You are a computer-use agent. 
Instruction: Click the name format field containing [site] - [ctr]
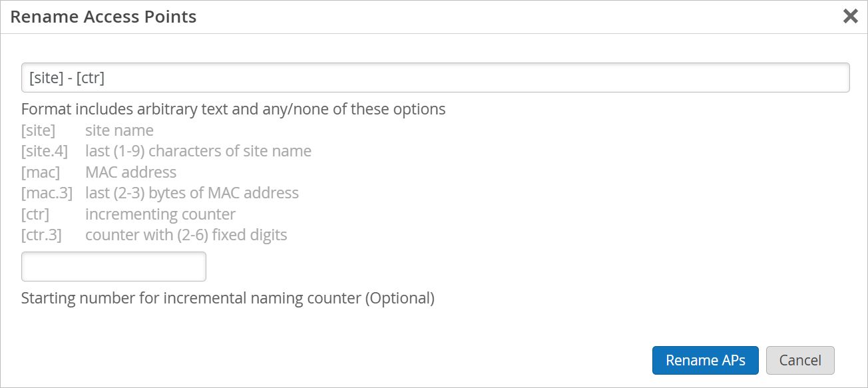(x=435, y=78)
